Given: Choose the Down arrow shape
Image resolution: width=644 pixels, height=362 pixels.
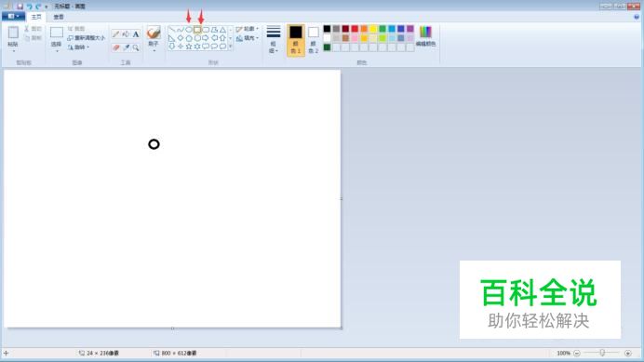Looking at the screenshot, I should pos(172,47).
